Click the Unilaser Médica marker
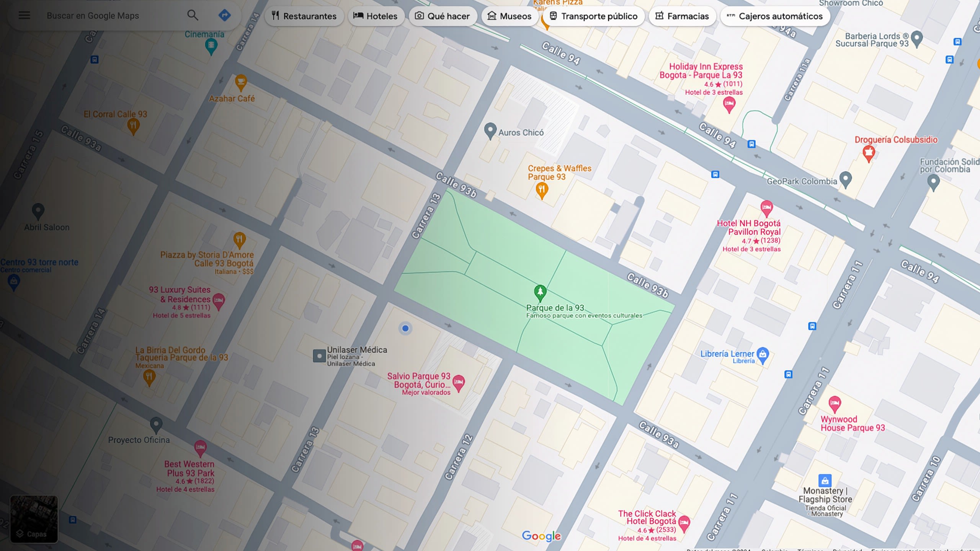The image size is (980, 551). pos(319,356)
